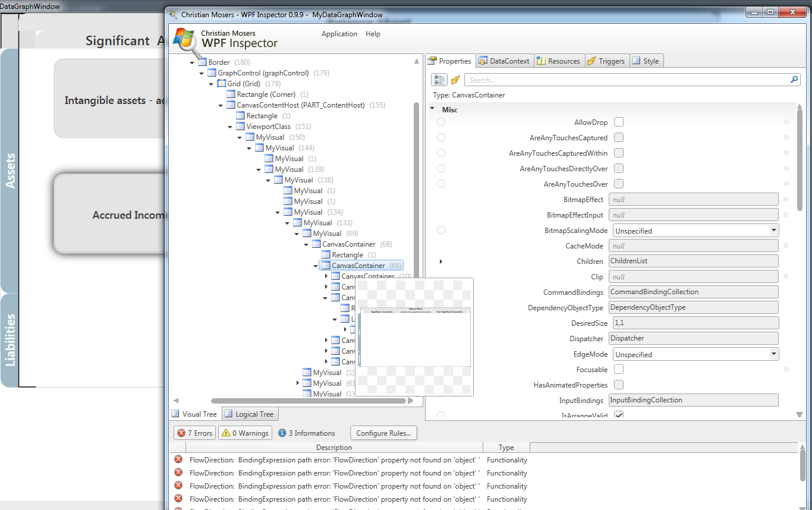This screenshot has height=510, width=812.
Task: Switch to the Triggers tab
Action: click(606, 61)
